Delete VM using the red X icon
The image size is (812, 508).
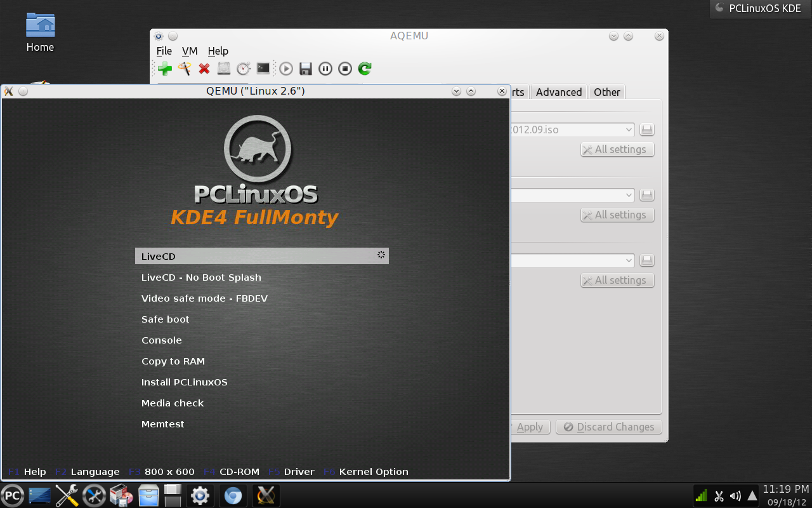click(x=204, y=69)
